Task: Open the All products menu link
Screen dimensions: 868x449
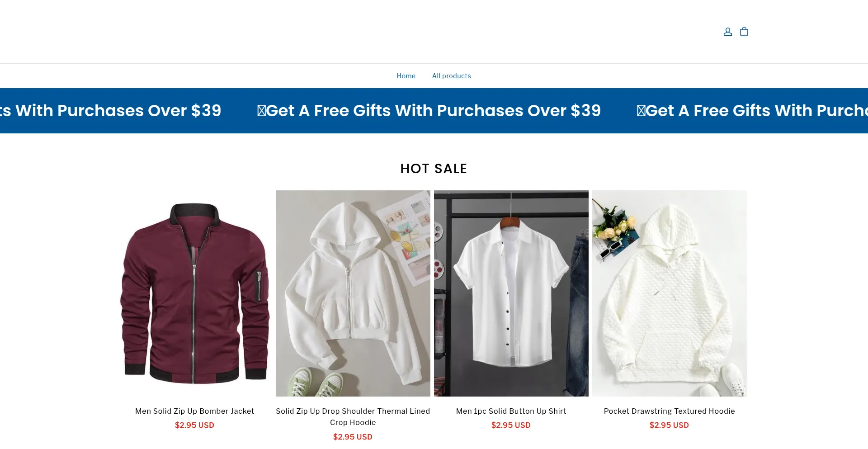Action: [451, 76]
